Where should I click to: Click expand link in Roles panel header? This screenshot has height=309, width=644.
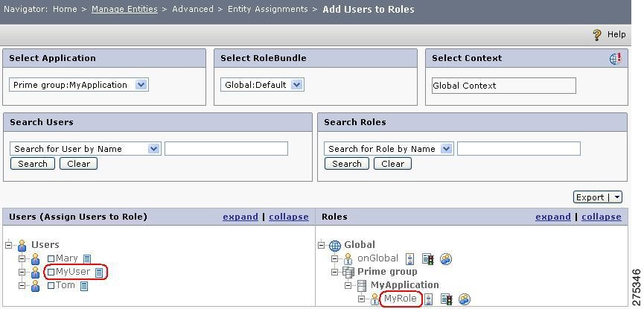(553, 217)
